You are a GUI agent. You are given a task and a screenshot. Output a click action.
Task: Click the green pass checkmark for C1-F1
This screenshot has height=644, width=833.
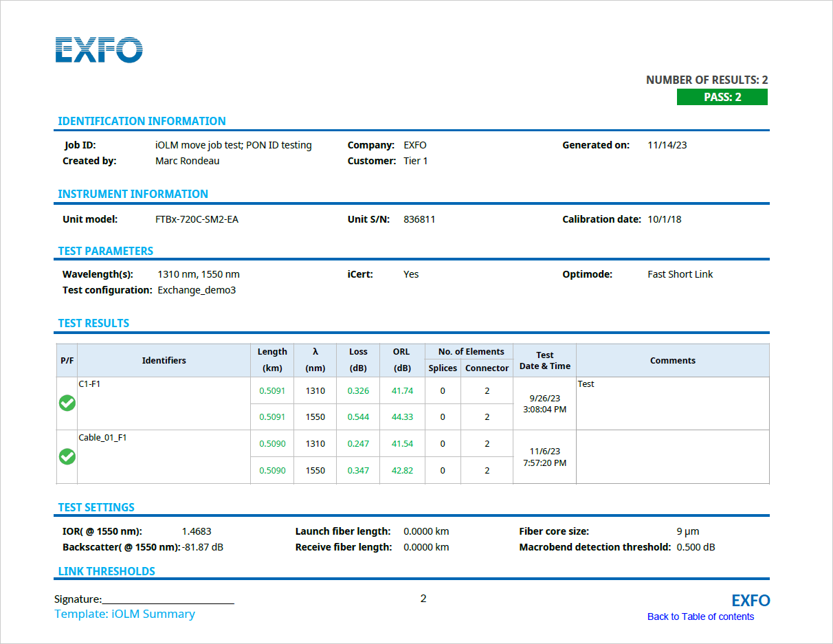click(67, 403)
